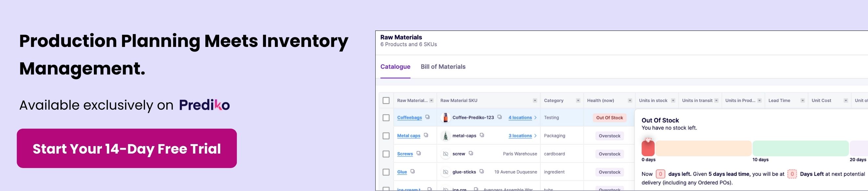Copy the Coffeebags raw material name
The height and width of the screenshot is (191, 868).
pyautogui.click(x=427, y=117)
